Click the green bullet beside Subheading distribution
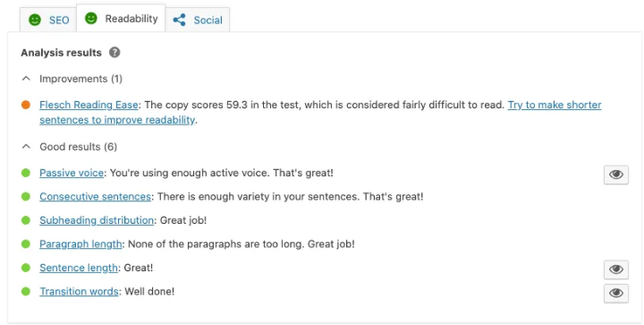Viewport: 644px width, 325px height. (x=26, y=220)
